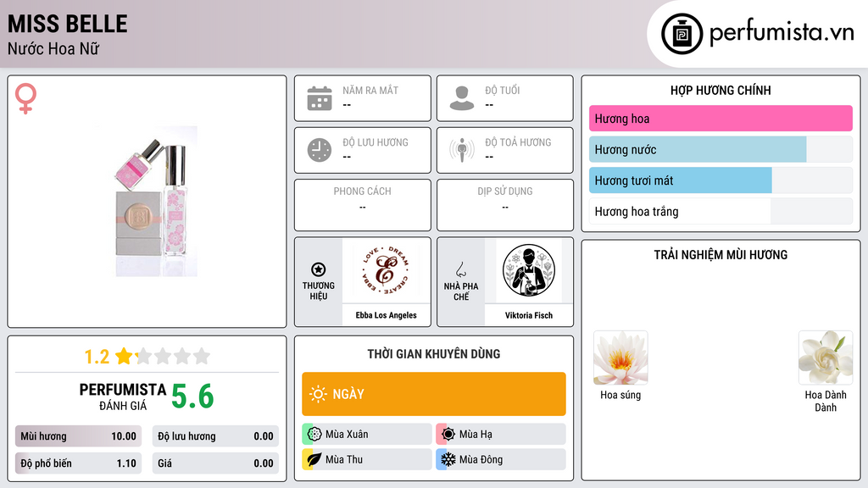
Task: Open the Viktoria Fisch perfumer portrait
Action: (529, 270)
